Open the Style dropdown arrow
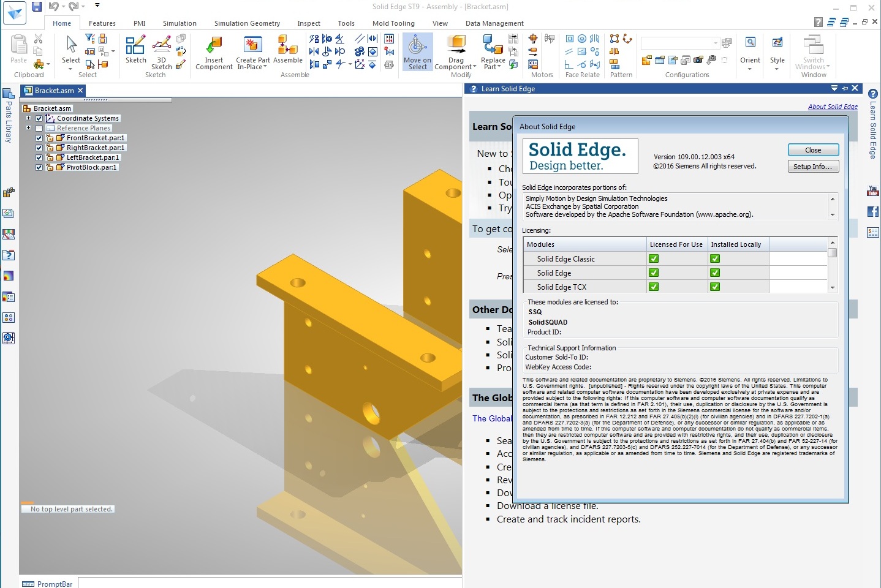Viewport: 881px width, 588px height. tap(777, 68)
